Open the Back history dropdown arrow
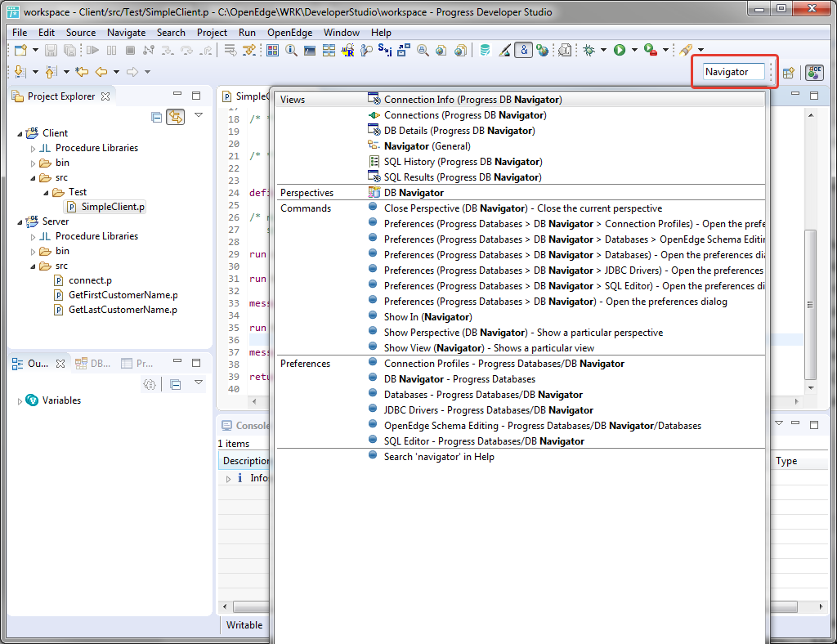 116,71
